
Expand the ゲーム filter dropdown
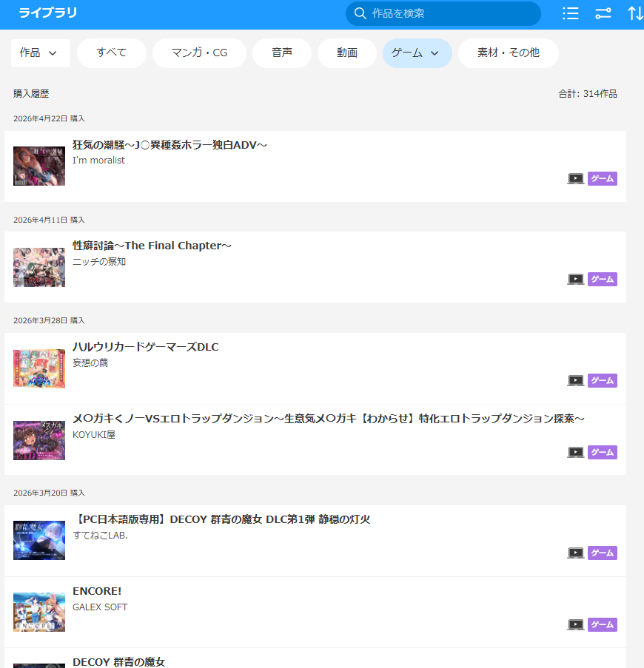coord(417,53)
